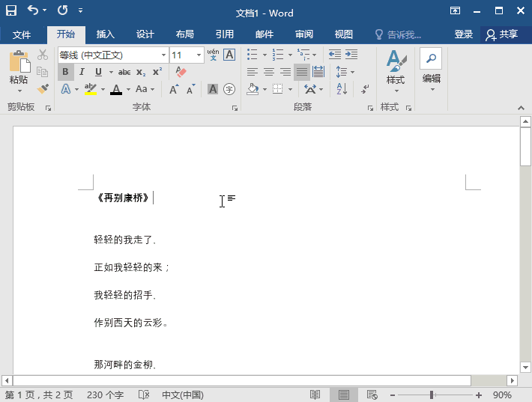
Task: Toggle Italic formatting
Action: pos(82,72)
